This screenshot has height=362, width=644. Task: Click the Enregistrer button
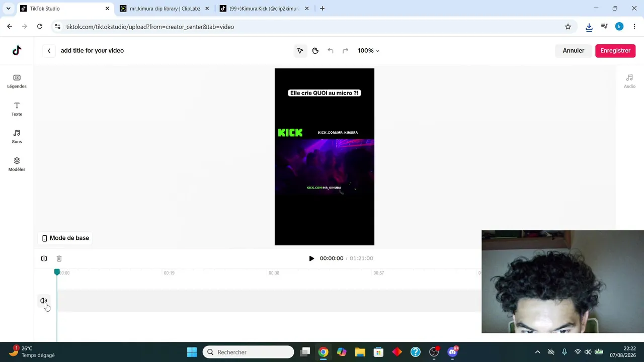pyautogui.click(x=615, y=51)
